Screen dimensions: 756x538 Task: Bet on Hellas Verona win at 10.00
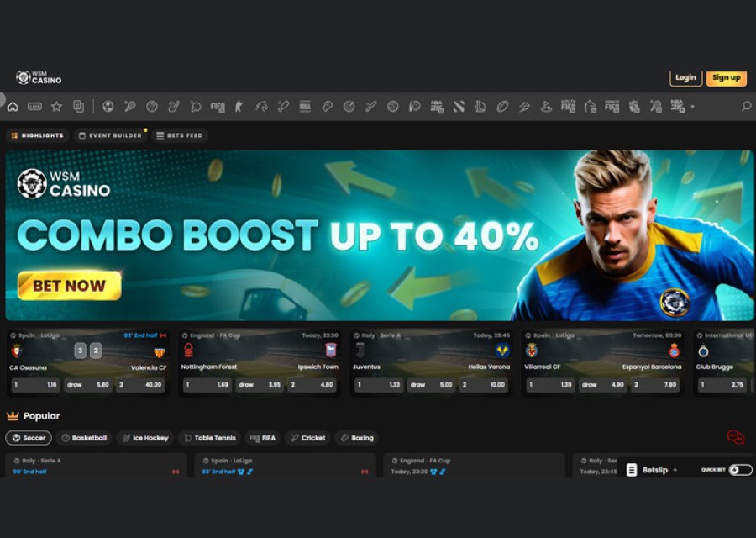[484, 385]
